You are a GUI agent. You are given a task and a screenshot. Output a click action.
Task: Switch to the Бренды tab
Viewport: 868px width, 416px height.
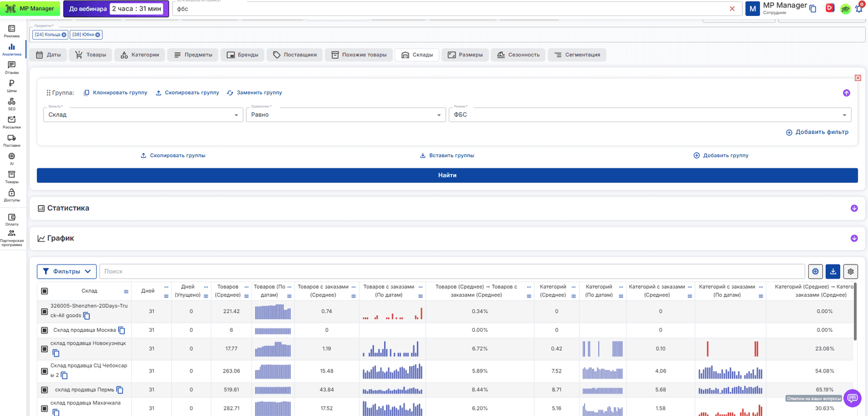[x=243, y=55]
